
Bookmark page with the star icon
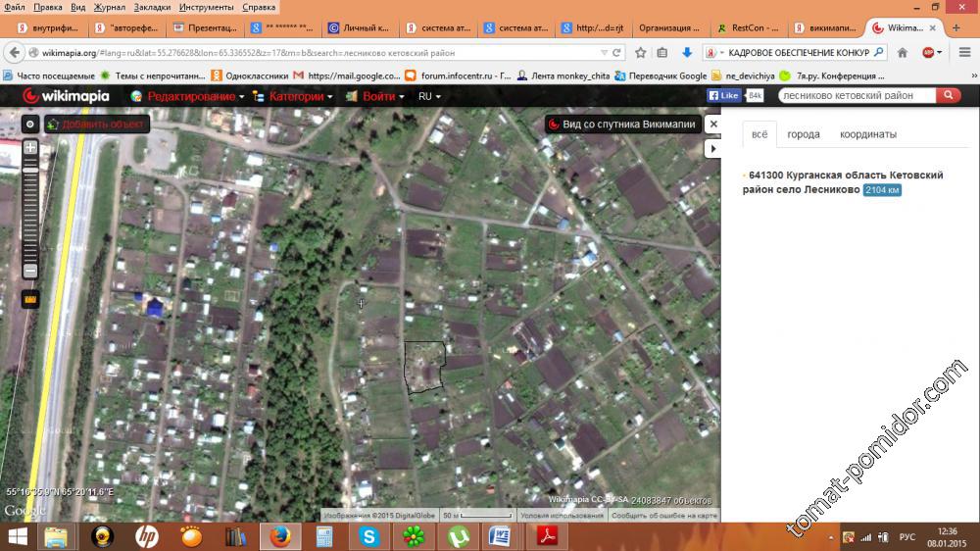coord(640,52)
